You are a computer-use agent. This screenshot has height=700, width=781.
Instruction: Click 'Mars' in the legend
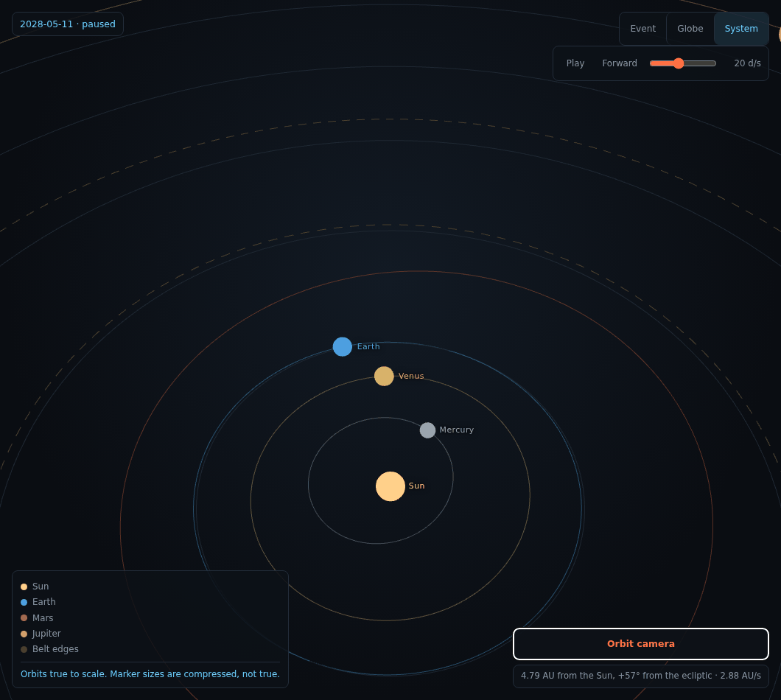pyautogui.click(x=43, y=618)
